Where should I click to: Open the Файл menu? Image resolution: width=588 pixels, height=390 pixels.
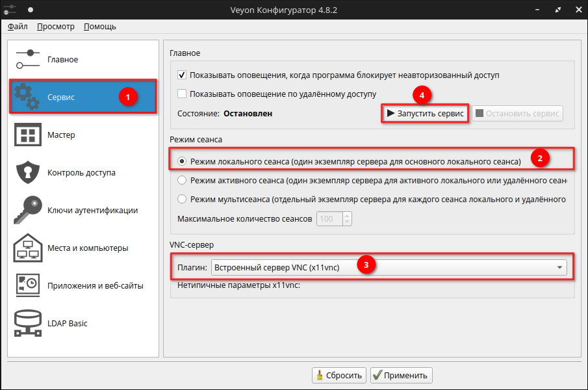18,27
